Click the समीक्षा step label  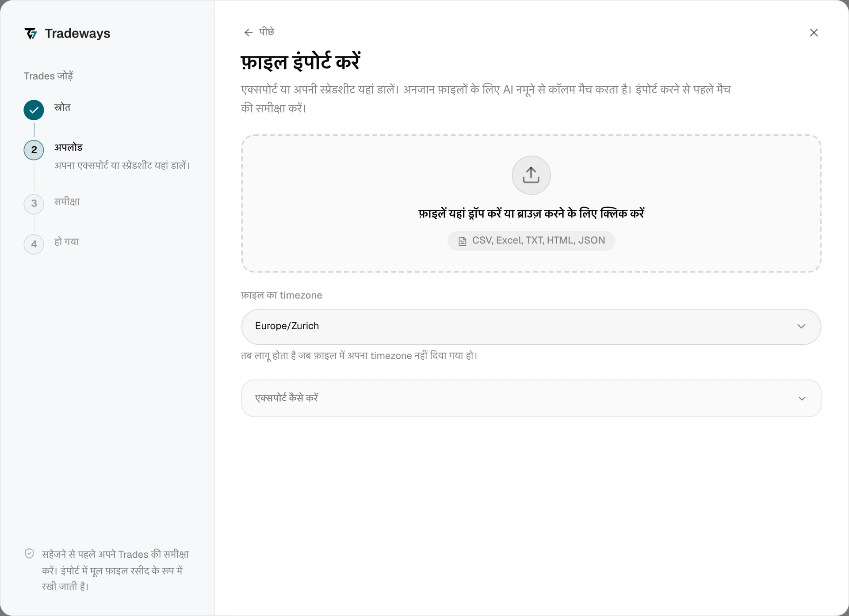pos(67,202)
